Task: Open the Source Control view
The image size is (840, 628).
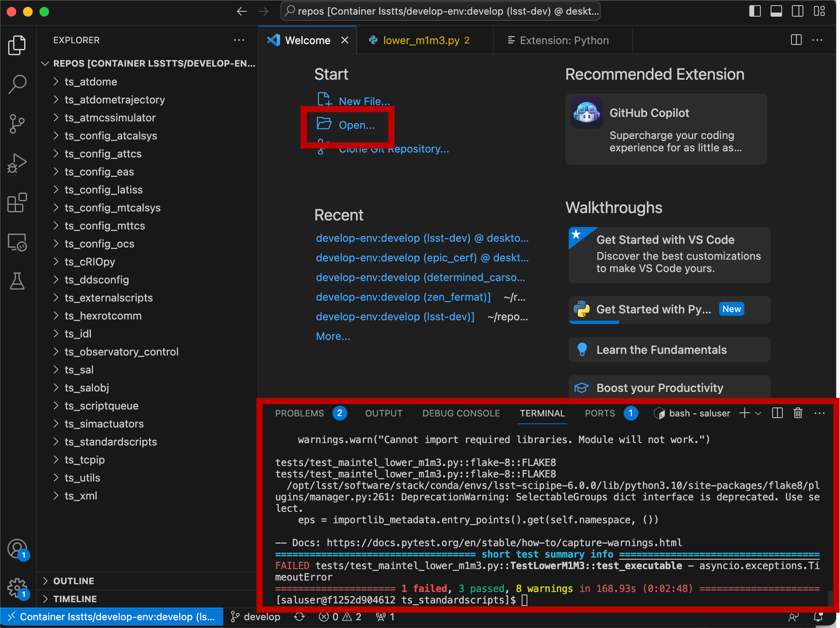Action: point(17,124)
